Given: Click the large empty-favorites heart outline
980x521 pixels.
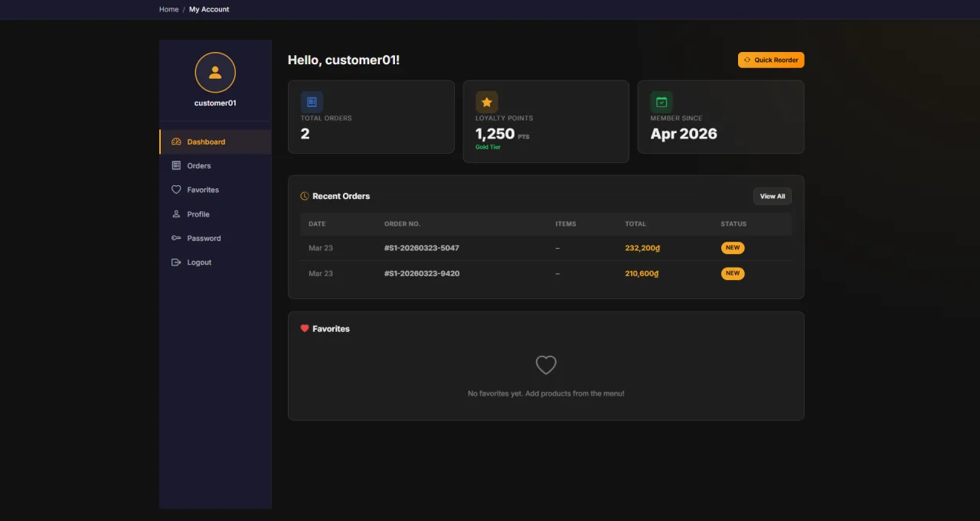Looking at the screenshot, I should pos(546,365).
